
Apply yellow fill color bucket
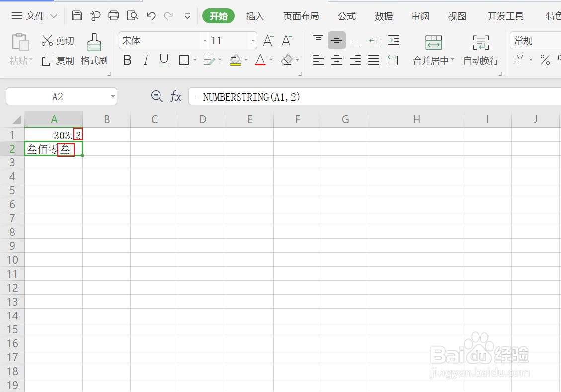tap(235, 60)
